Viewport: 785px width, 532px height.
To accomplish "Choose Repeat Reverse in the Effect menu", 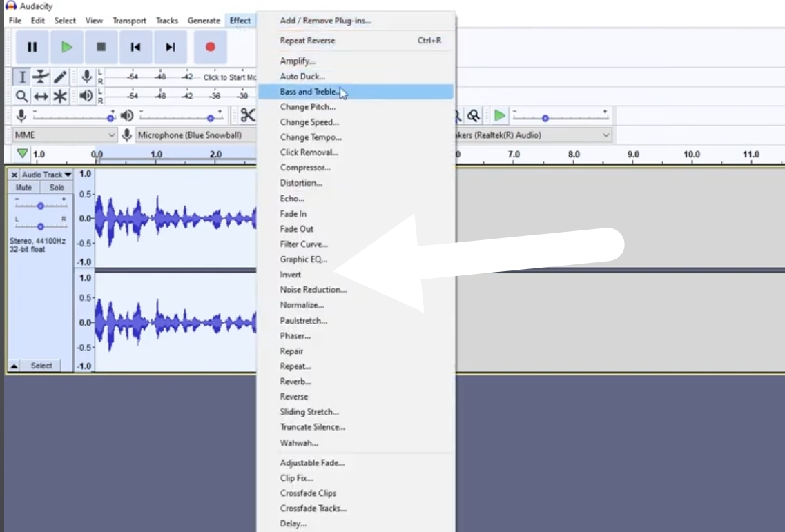I will click(356, 41).
